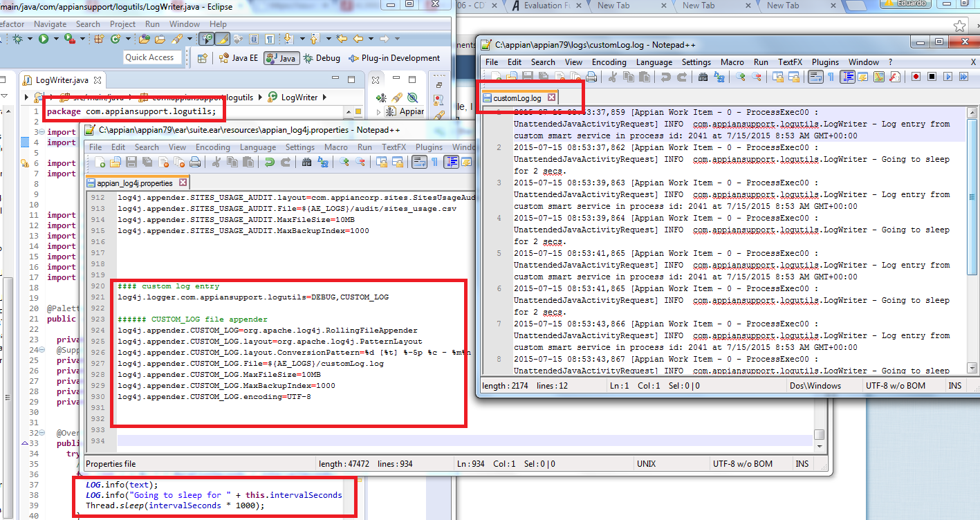980x520 pixels.
Task: Click Print icon in appian_log4j.properties Notepad++ toolbar
Action: 195,162
